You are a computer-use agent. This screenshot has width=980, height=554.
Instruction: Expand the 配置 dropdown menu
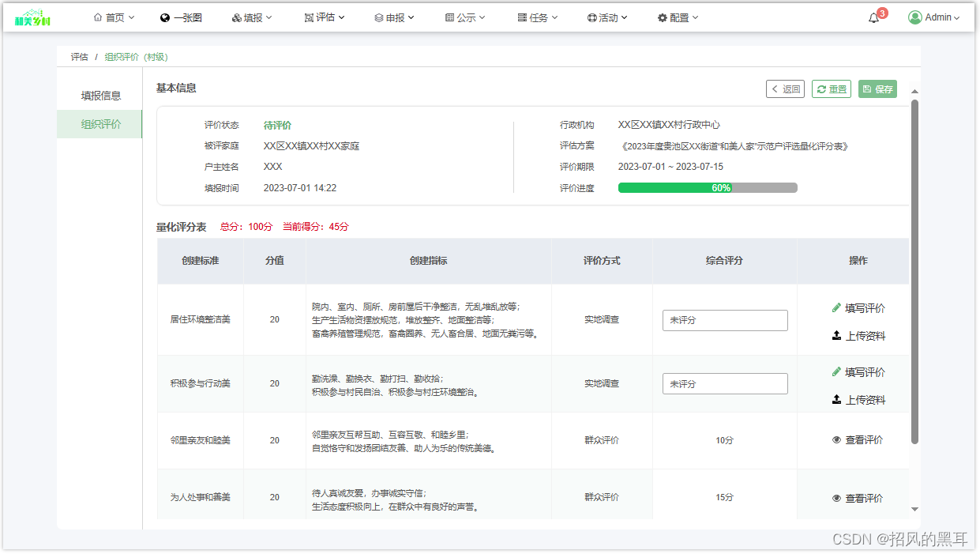[695, 17]
